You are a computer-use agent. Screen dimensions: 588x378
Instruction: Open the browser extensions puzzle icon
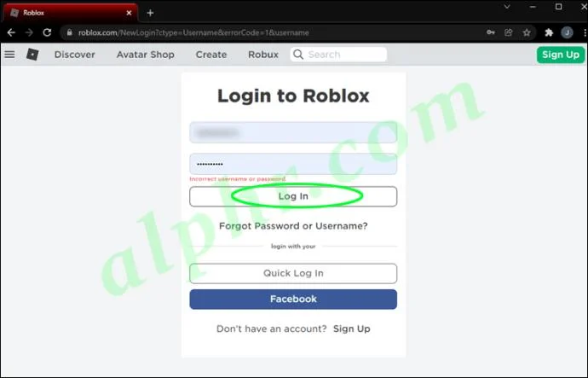(549, 32)
